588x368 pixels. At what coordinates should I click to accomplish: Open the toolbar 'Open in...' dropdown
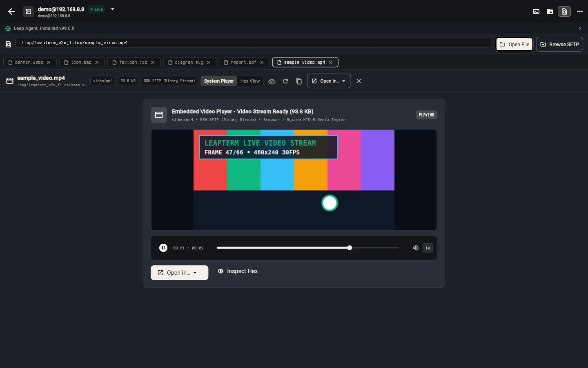coord(329,81)
